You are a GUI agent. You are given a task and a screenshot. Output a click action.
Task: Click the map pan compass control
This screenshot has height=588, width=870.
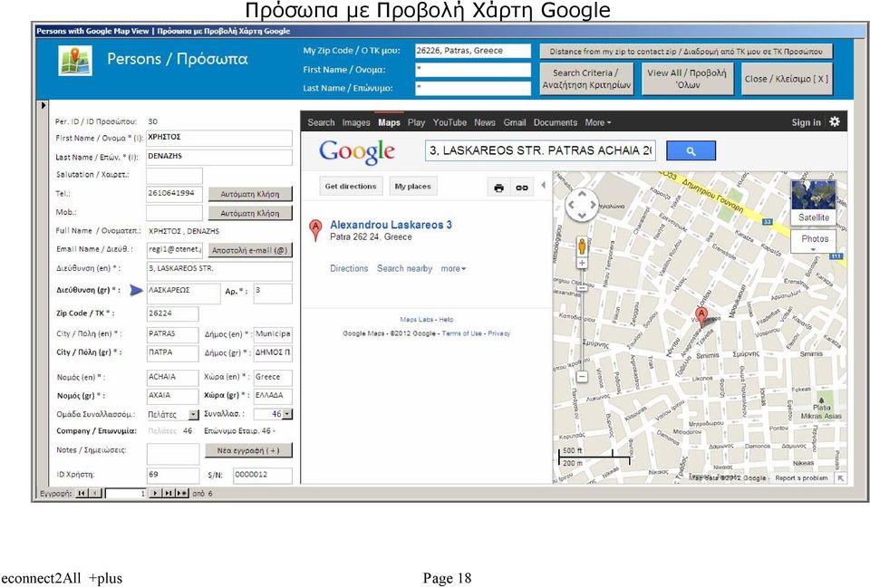coord(582,206)
